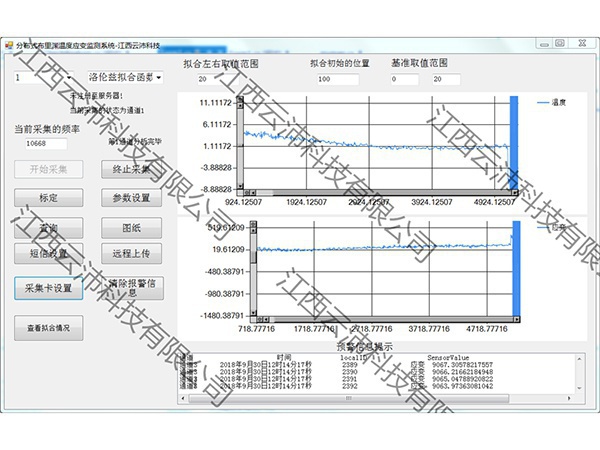Click the application icon in the title bar
The width and height of the screenshot is (600, 450).
point(11,45)
